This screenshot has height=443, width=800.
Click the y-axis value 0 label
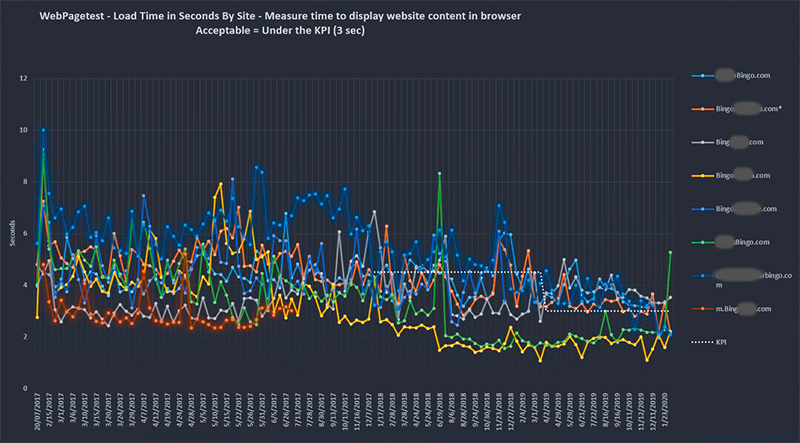(25, 388)
